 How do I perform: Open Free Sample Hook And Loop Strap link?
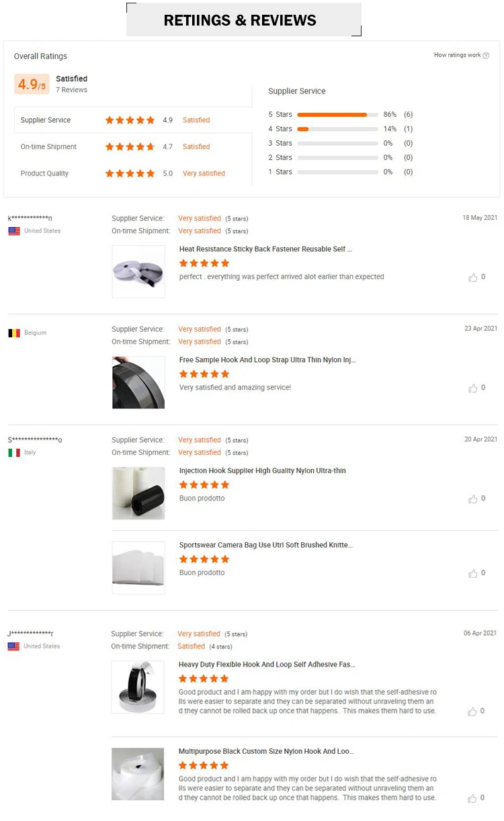(x=267, y=360)
